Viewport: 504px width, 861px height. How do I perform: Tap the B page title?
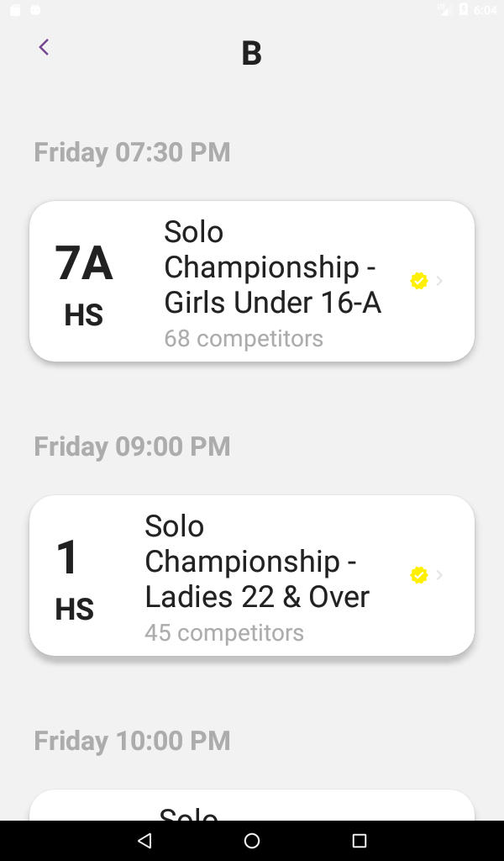(251, 53)
